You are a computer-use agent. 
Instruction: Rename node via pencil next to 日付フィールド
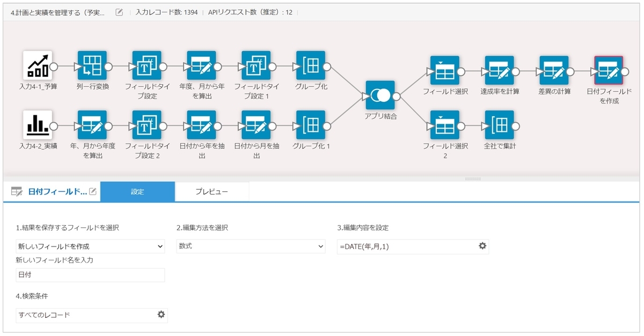pyautogui.click(x=92, y=191)
